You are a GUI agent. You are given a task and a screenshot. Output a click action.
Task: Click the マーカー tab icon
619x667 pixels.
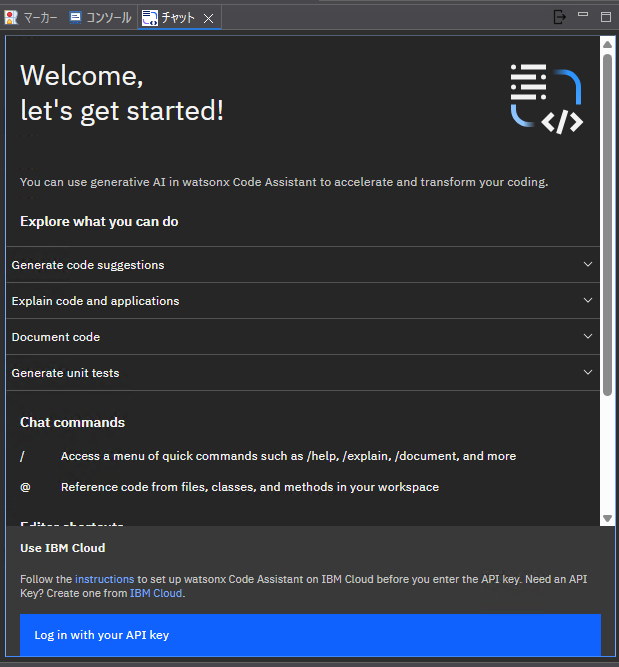pyautogui.click(x=11, y=17)
